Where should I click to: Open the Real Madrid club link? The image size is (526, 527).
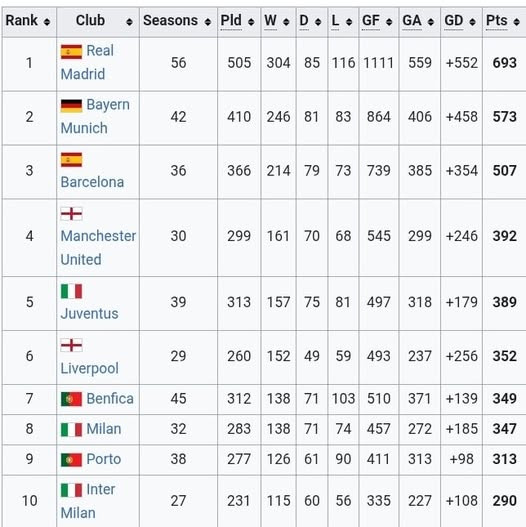[x=87, y=63]
